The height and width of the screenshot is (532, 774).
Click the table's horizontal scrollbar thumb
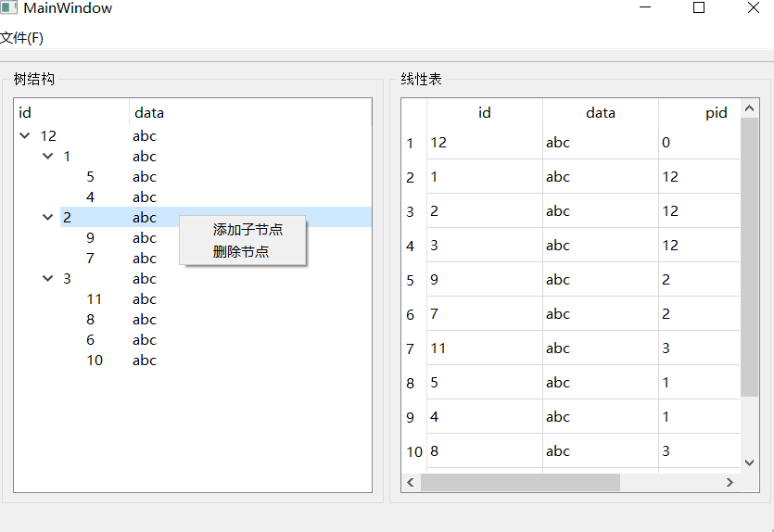(x=520, y=482)
